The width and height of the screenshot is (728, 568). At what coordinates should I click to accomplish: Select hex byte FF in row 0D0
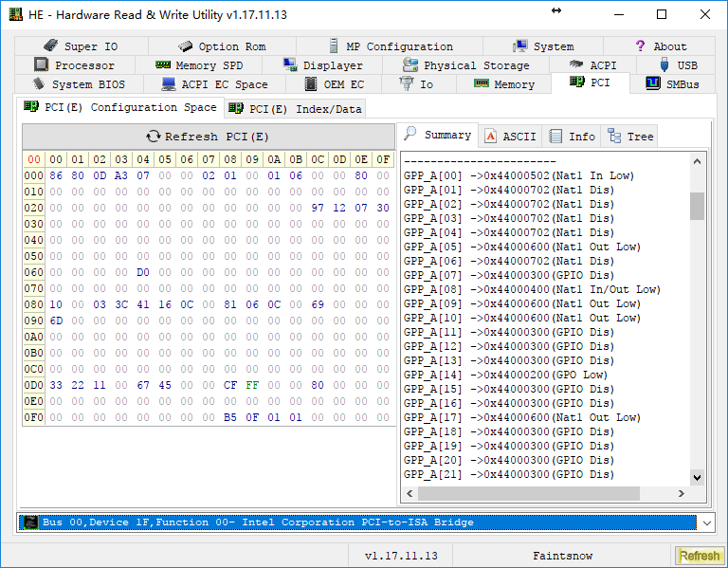tap(251, 385)
